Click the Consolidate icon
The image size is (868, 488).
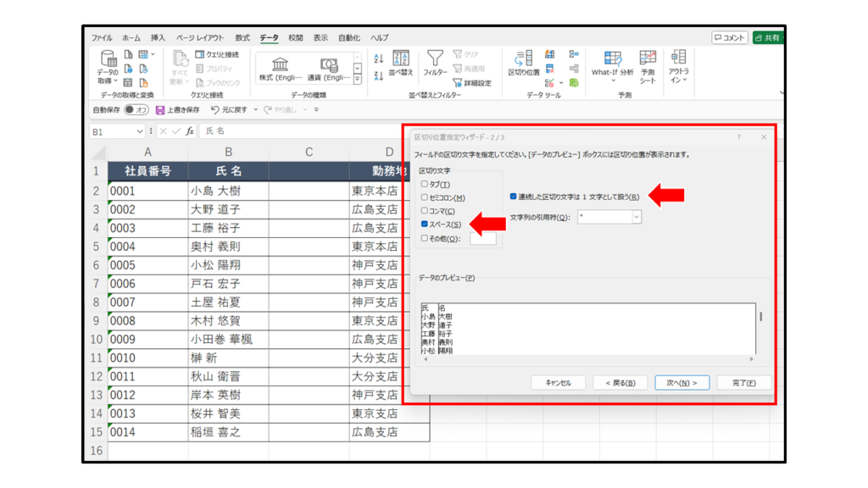pos(574,54)
